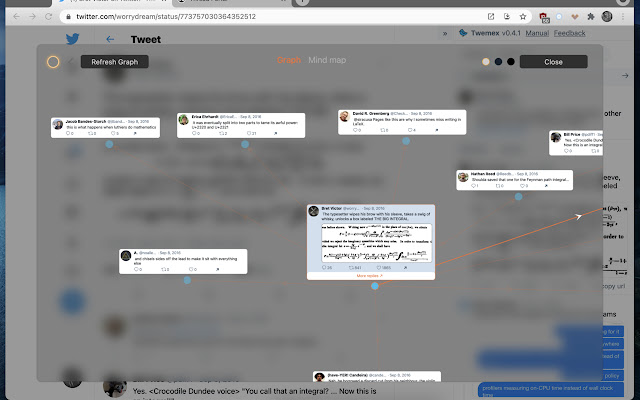Retweet Jacob Bandes-Storch's tweet
Viewport: 640px width, 400px height.
pyautogui.click(x=92, y=133)
